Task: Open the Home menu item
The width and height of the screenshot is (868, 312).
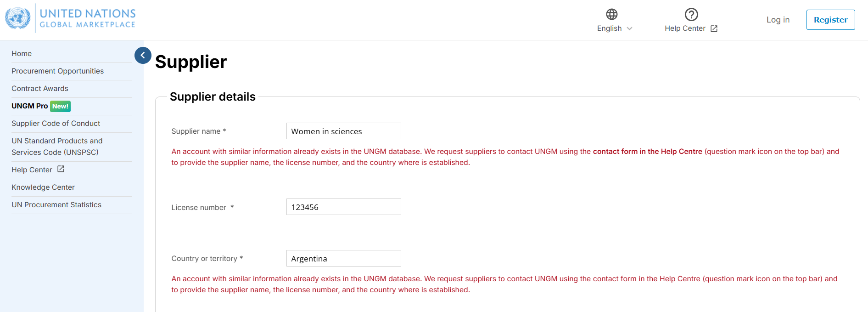Action: pos(22,54)
